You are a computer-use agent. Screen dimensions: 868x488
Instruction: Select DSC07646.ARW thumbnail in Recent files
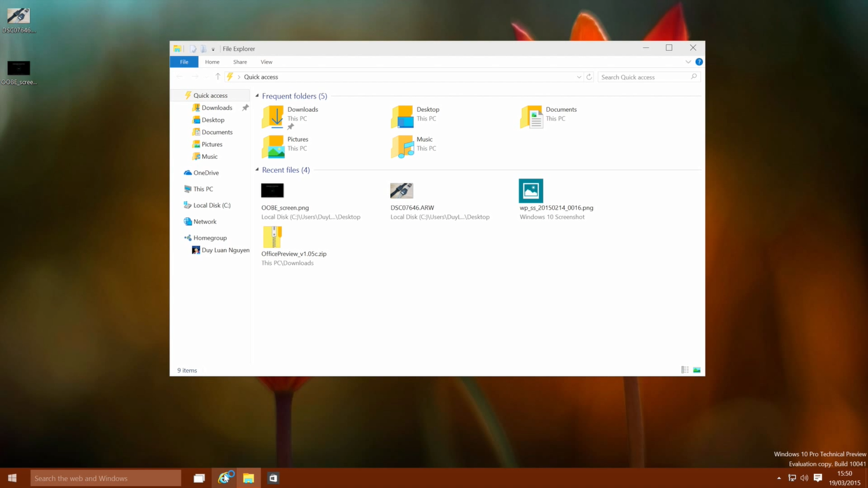(x=402, y=191)
